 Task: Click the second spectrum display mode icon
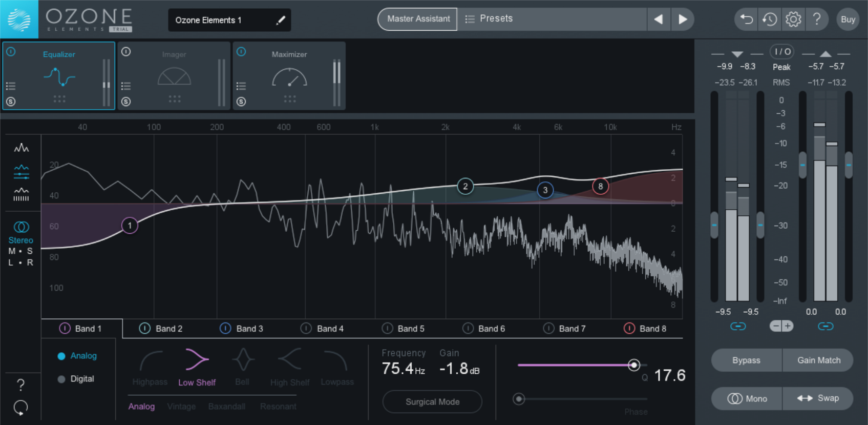21,172
